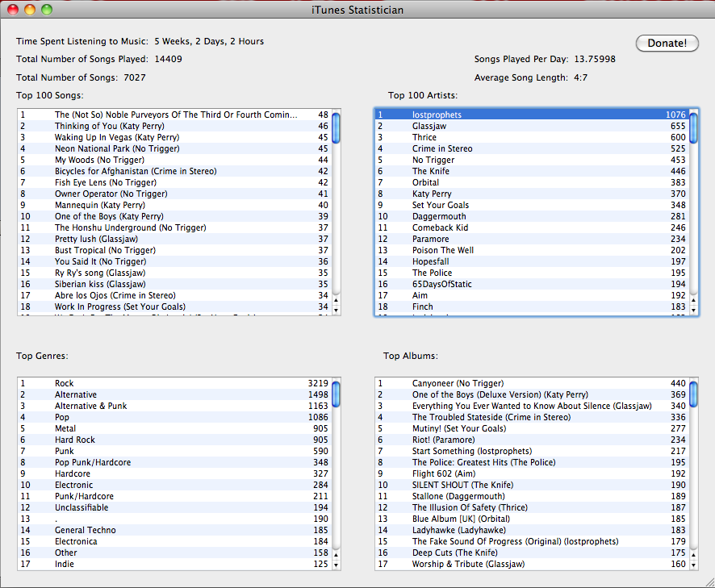The image size is (715, 588).
Task: Select the Comeback Kid artist row
Action: [x=532, y=227]
